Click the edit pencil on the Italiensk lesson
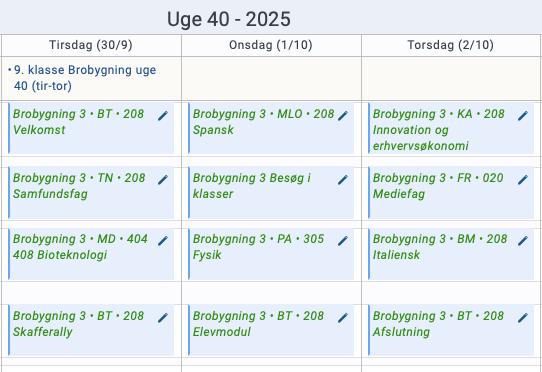The image size is (542, 372). tap(523, 241)
